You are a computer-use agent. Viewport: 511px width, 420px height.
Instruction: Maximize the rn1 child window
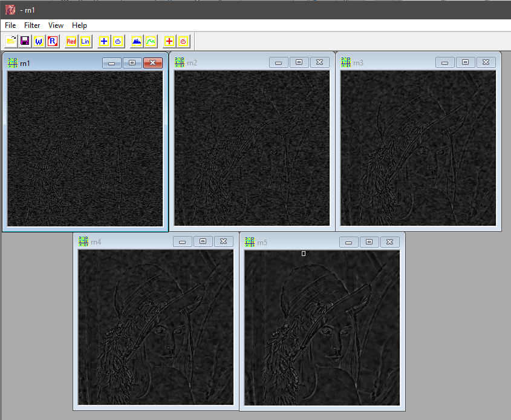[x=132, y=63]
